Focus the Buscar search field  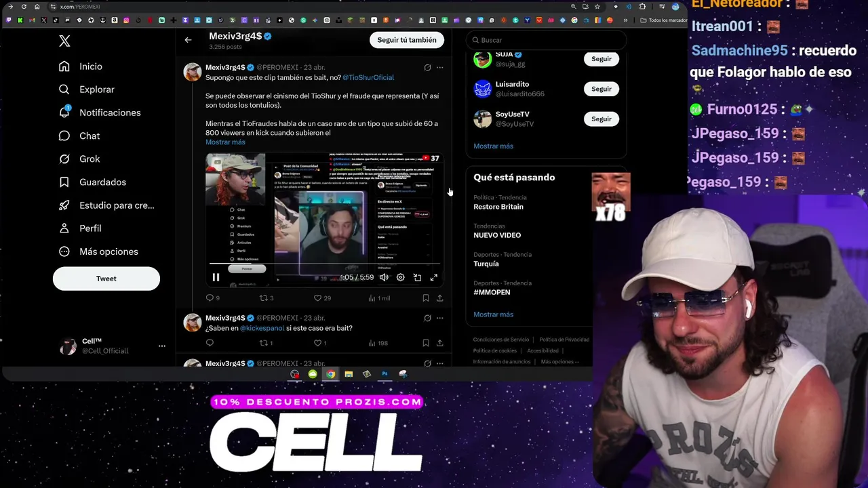546,40
